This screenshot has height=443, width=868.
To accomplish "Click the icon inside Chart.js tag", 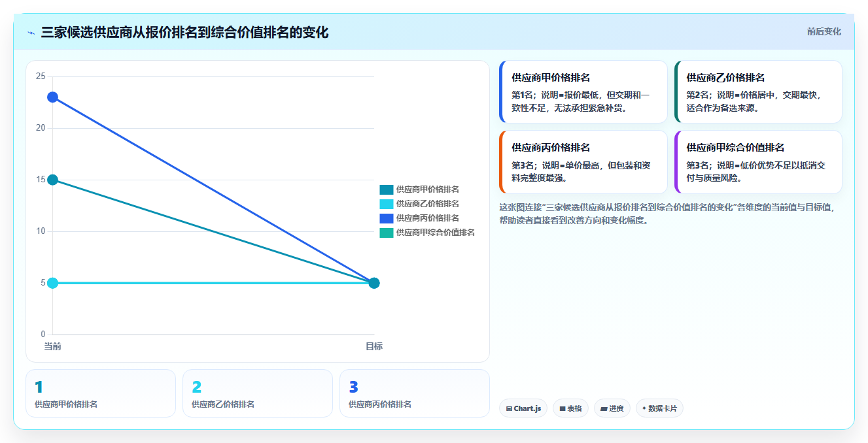I will click(509, 409).
